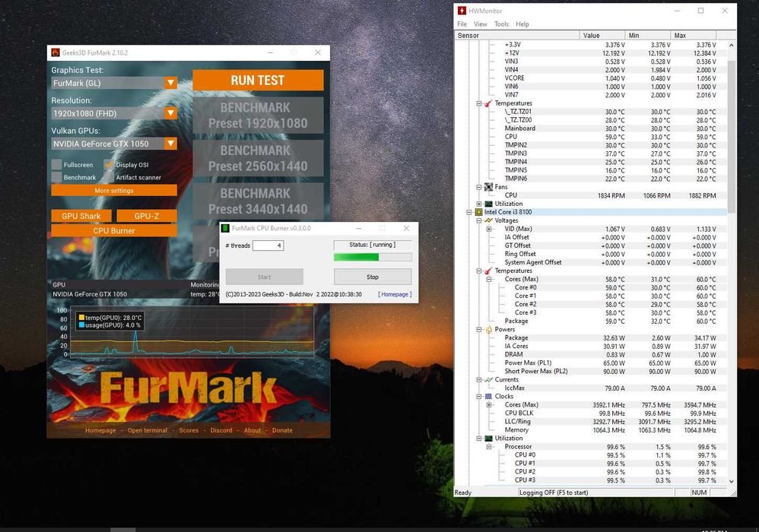Screen dimensions: 759x532
Task: Launch GPU-Z from FurMark
Action: pos(147,216)
